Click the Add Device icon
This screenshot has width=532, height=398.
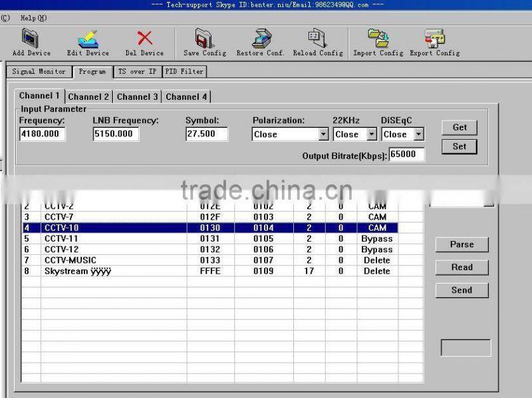tap(29, 40)
